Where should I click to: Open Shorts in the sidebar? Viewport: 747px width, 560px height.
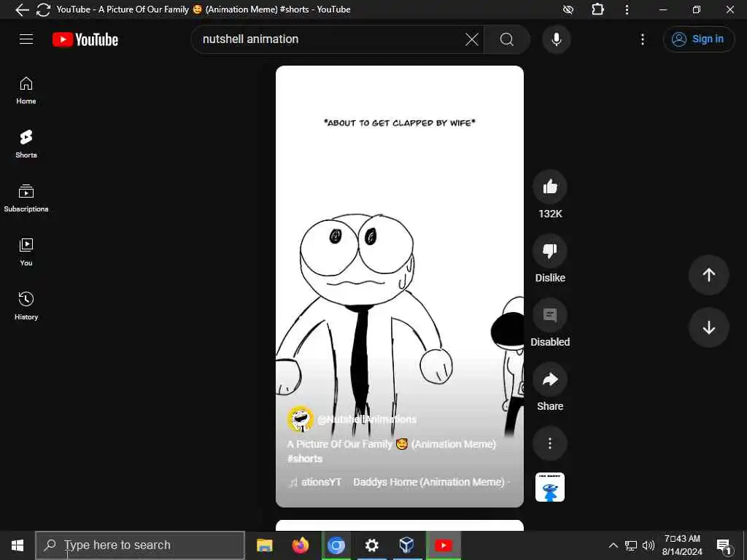coord(26,144)
